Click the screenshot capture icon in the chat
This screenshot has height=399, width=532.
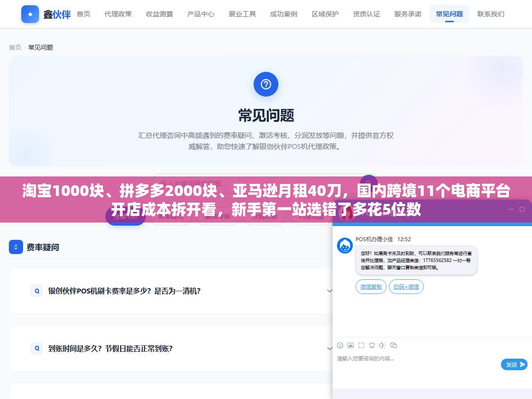pyautogui.click(x=361, y=345)
